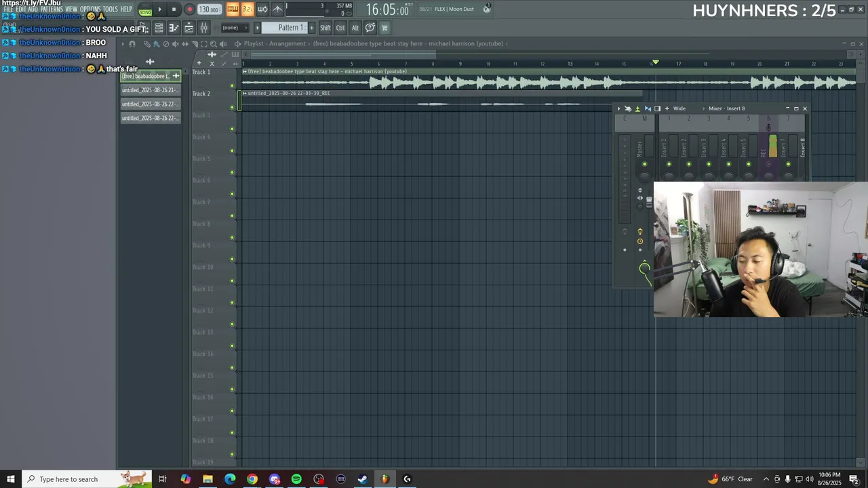This screenshot has height=488, width=868.
Task: Mute Insert 7 mixer track via LED
Action: (x=788, y=164)
